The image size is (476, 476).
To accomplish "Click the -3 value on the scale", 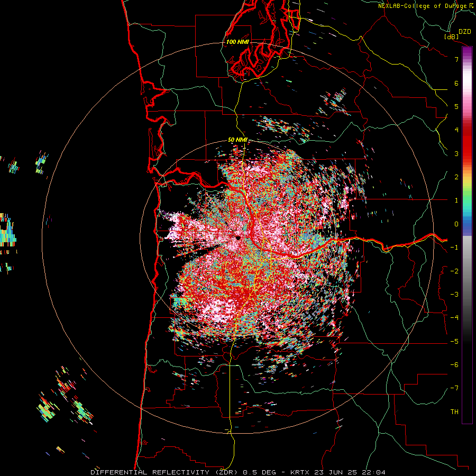I will click(454, 295).
